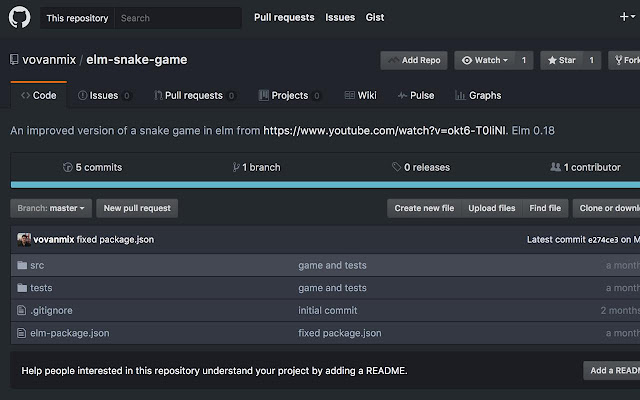Screen dimensions: 640x400
Task: Open the .gitignore file name
Action: 51,311
